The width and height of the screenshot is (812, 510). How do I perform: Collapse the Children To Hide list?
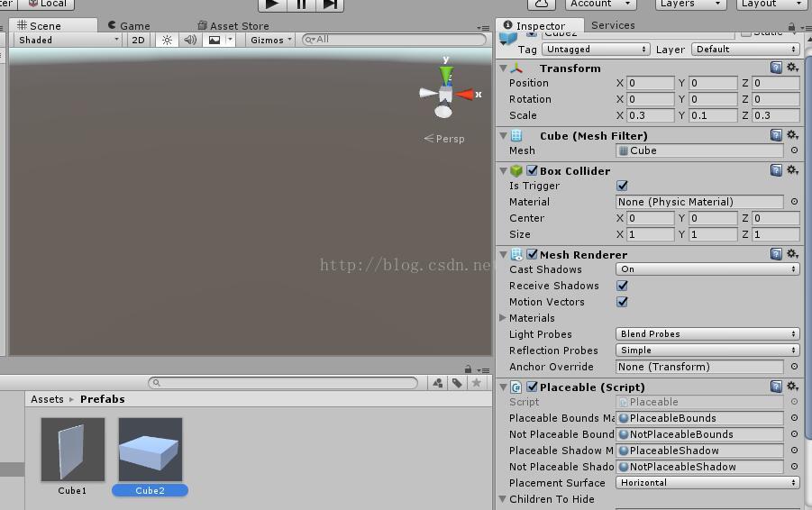(503, 499)
